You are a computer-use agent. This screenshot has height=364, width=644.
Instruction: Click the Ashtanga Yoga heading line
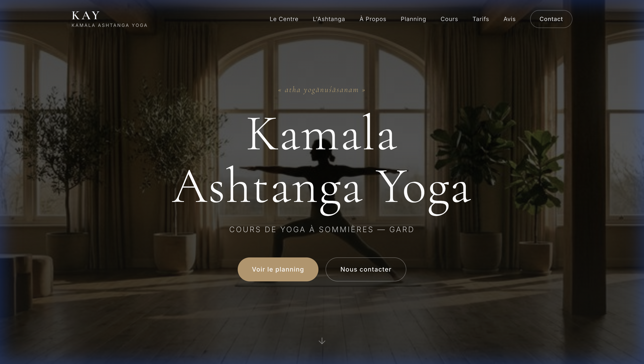[x=322, y=189]
